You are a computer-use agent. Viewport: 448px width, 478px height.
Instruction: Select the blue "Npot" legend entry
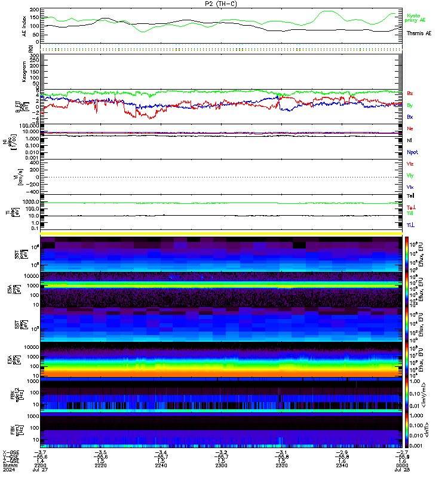click(412, 152)
